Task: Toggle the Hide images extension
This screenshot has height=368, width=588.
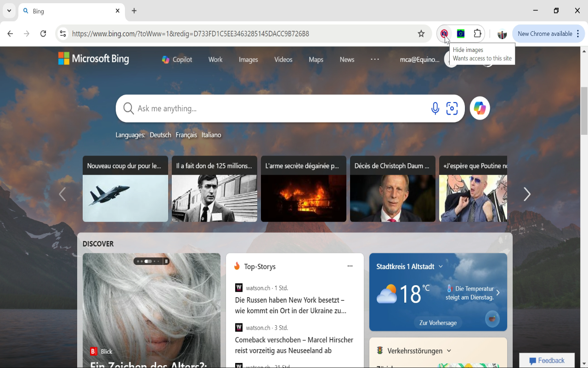Action: point(444,33)
